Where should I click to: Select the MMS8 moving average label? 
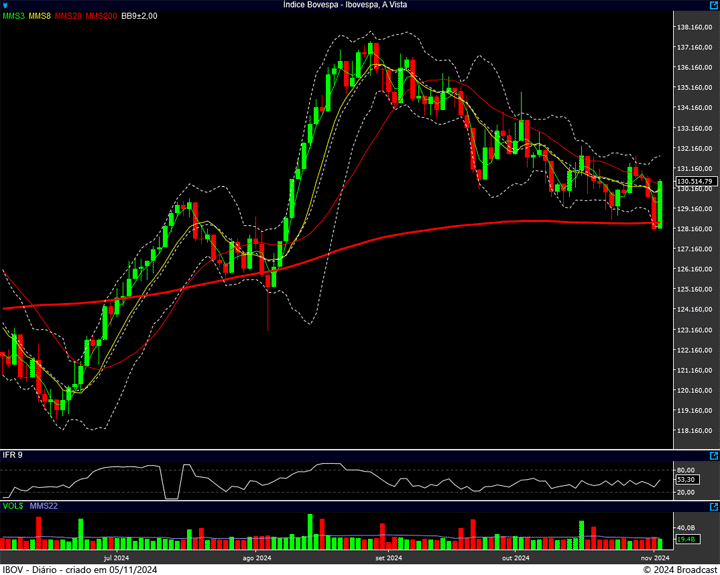(x=41, y=17)
